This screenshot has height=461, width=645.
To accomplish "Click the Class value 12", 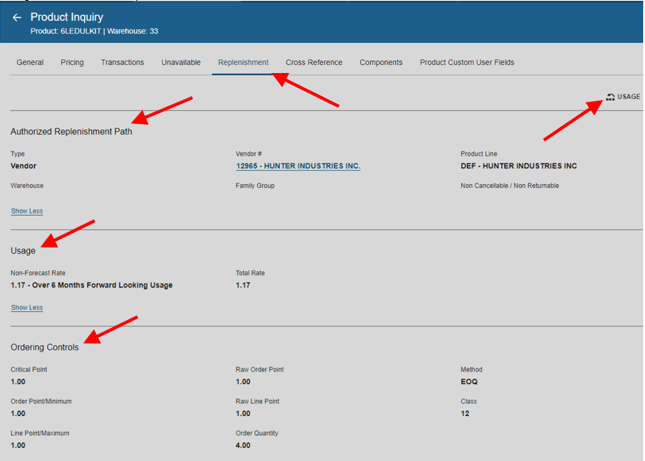I will 465,413.
